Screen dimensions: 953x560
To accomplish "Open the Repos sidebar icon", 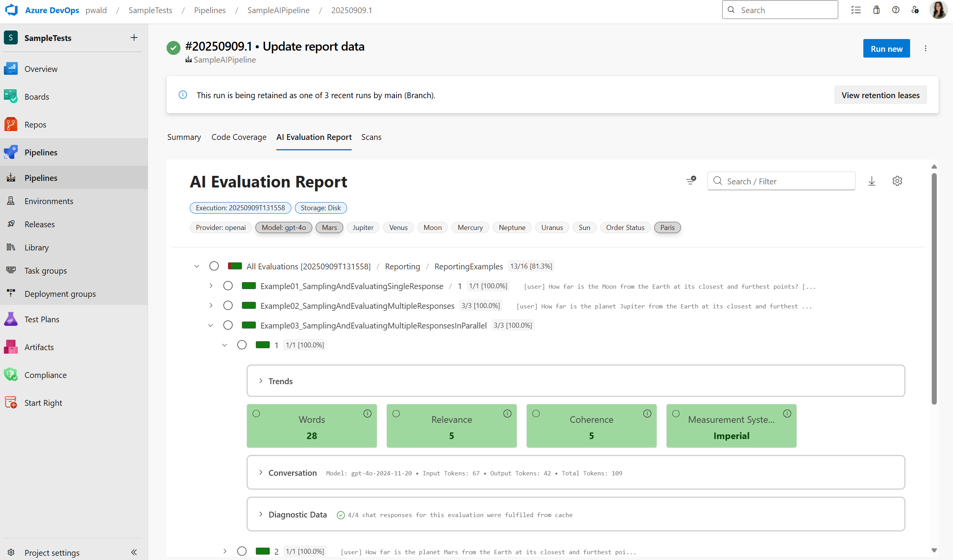I will [x=11, y=124].
